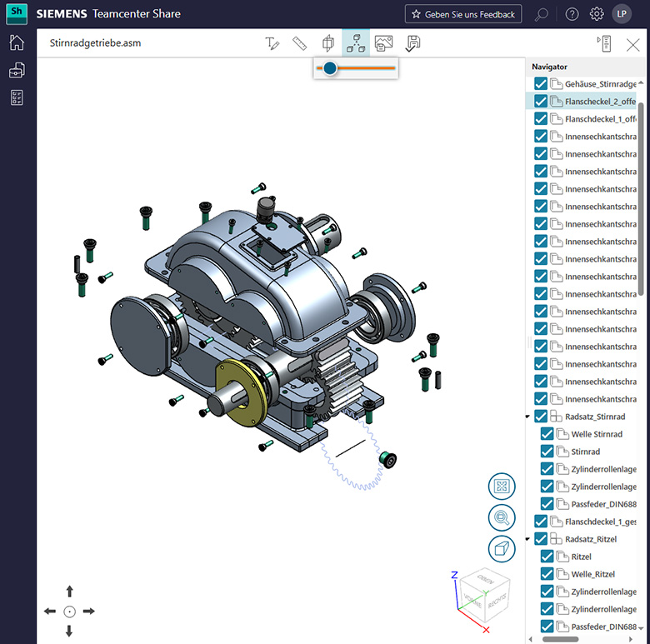Pan view up with up arrow
This screenshot has width=650, height=644.
click(x=70, y=592)
